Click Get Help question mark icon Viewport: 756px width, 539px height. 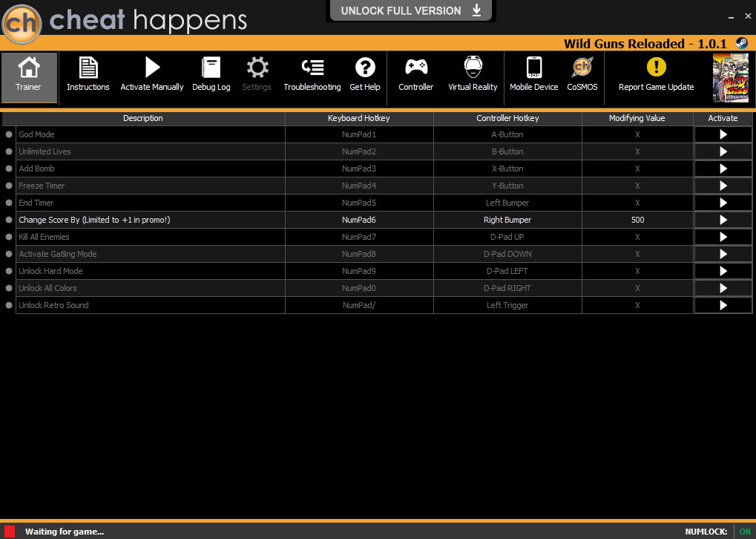[x=365, y=68]
